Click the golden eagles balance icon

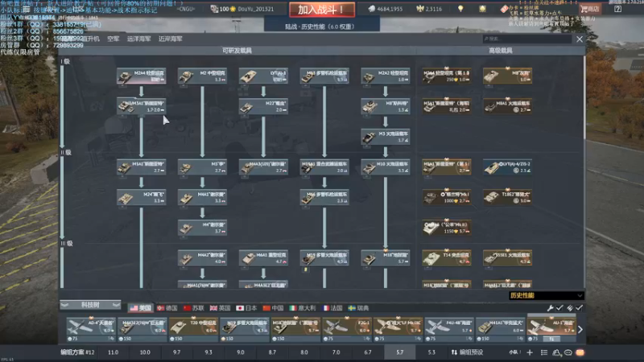(419, 9)
